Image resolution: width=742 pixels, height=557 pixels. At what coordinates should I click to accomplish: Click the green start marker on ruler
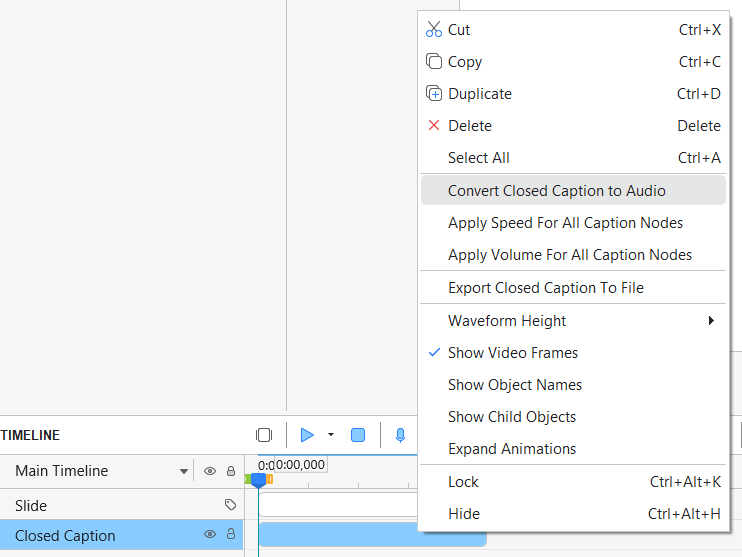247,479
